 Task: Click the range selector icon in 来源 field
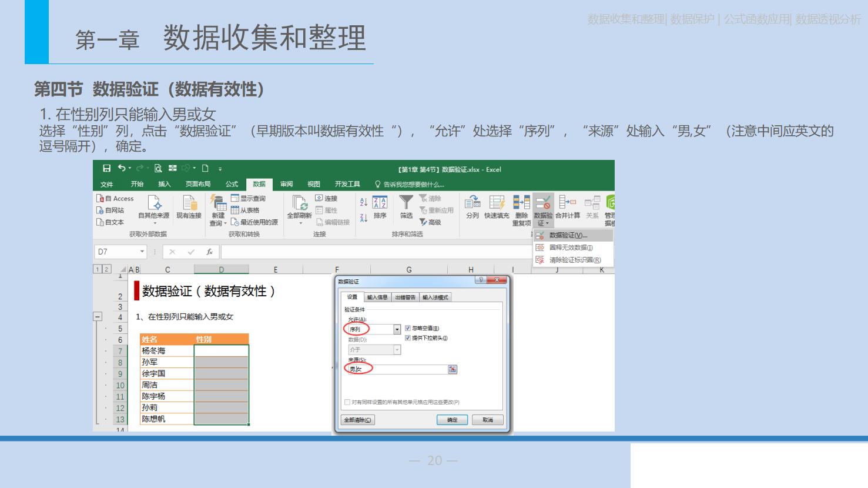point(453,369)
